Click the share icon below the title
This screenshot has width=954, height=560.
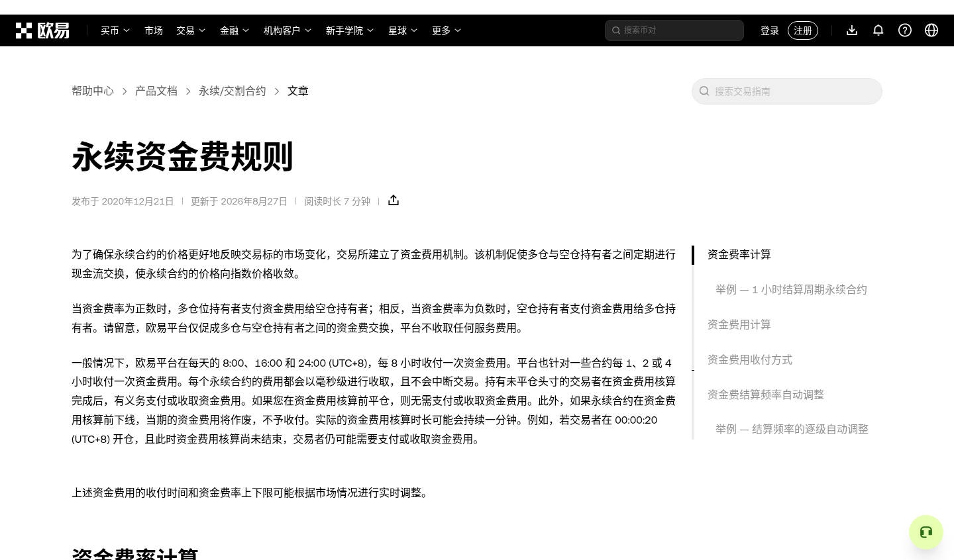click(x=394, y=200)
